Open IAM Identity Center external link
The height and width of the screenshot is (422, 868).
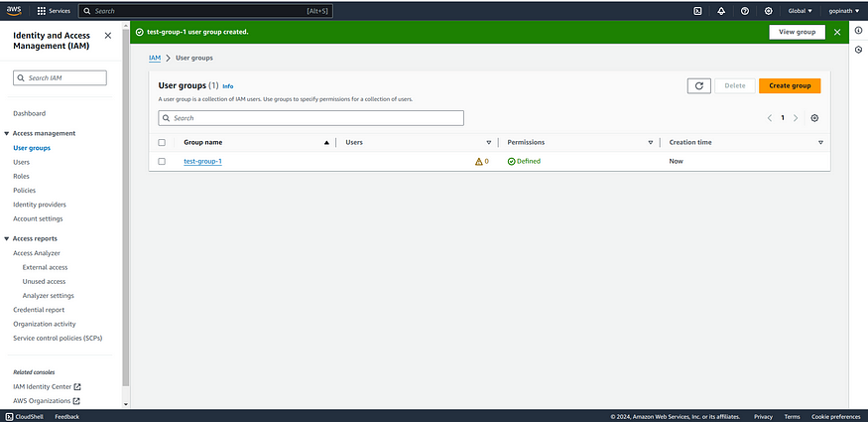point(47,386)
